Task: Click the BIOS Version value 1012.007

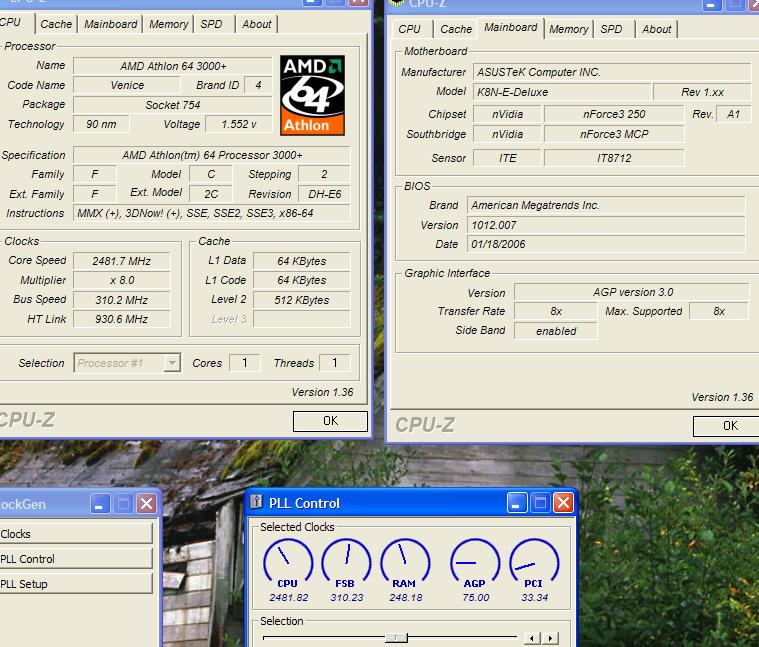Action: click(x=606, y=225)
